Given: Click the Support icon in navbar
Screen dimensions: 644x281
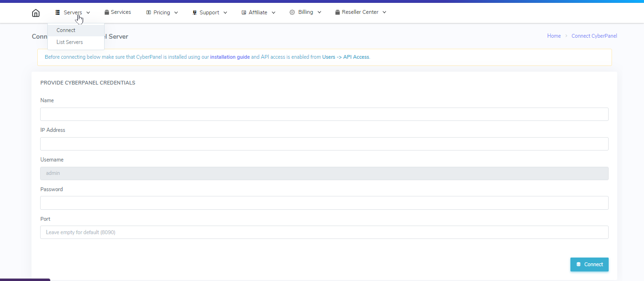Looking at the screenshot, I should [194, 12].
